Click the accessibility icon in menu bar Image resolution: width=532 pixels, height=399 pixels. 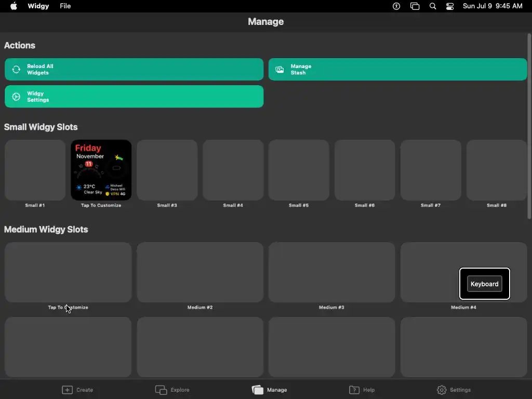396,6
